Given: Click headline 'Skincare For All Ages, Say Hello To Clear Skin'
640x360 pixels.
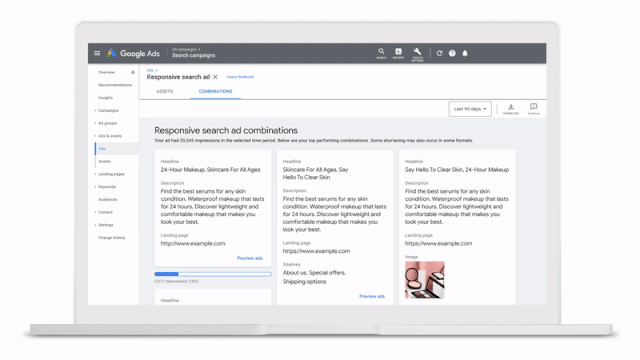Looking at the screenshot, I should coord(316,173).
